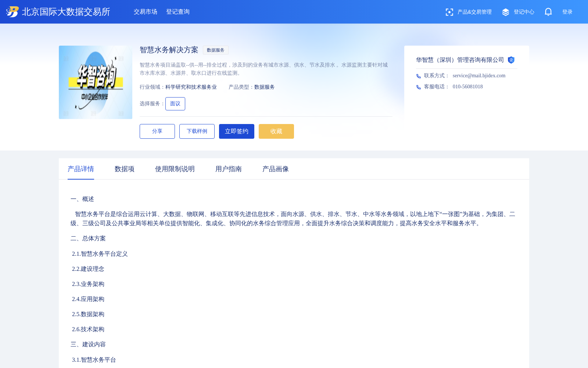Click the 收藏 button
Screen dimensions: 588x368
pos(276,131)
